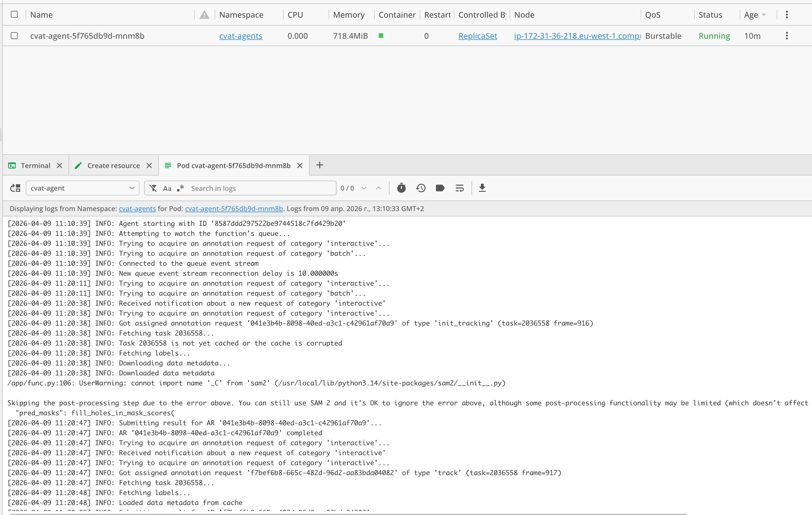Switch to the Terminal tab

click(x=35, y=165)
